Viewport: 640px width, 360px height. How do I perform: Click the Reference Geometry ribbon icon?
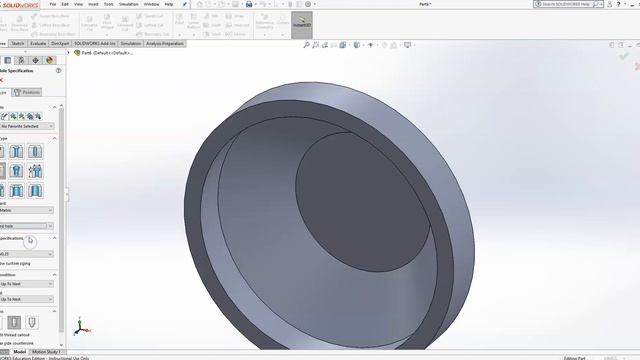[x=264, y=21]
